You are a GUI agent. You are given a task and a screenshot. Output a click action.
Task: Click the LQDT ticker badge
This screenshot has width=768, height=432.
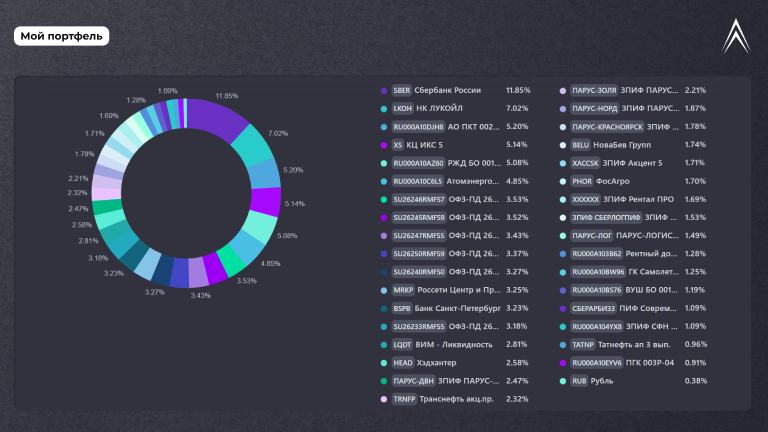(402, 345)
